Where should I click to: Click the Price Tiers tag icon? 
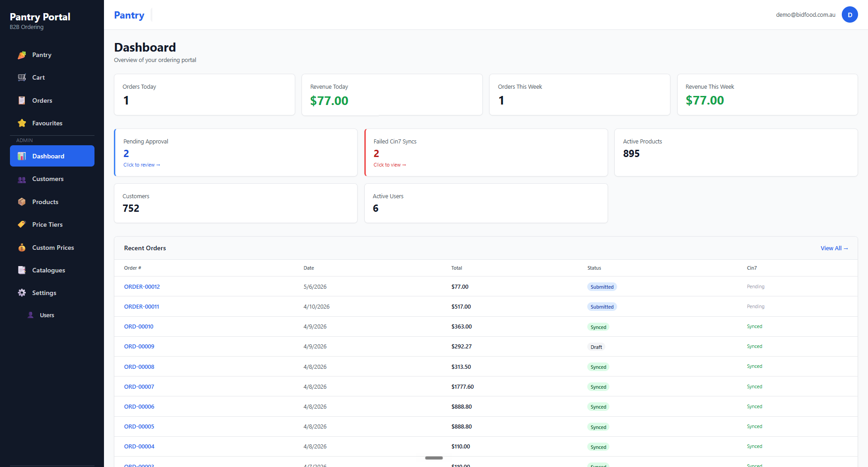(x=22, y=224)
